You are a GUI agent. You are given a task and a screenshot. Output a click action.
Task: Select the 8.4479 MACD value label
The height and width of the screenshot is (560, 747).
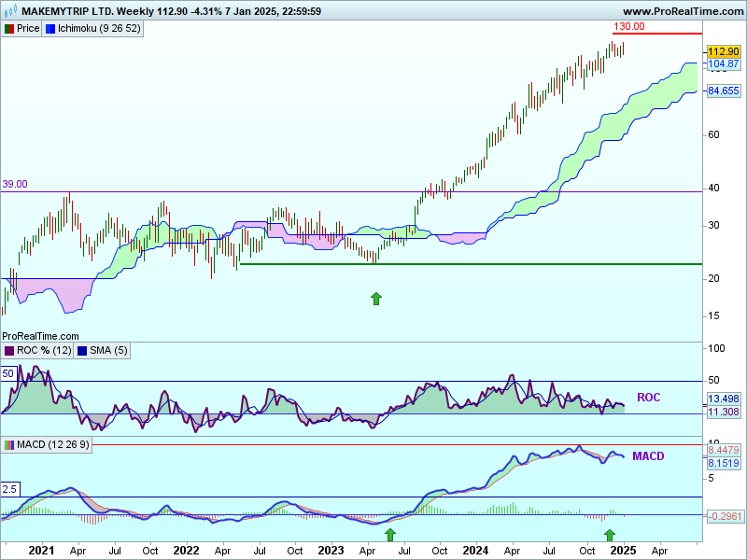tap(724, 450)
